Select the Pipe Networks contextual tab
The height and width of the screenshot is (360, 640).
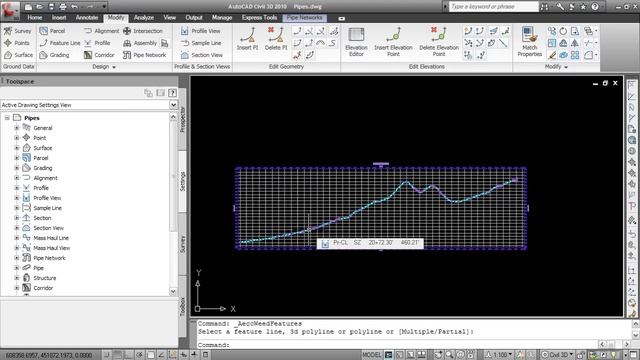pyautogui.click(x=304, y=18)
